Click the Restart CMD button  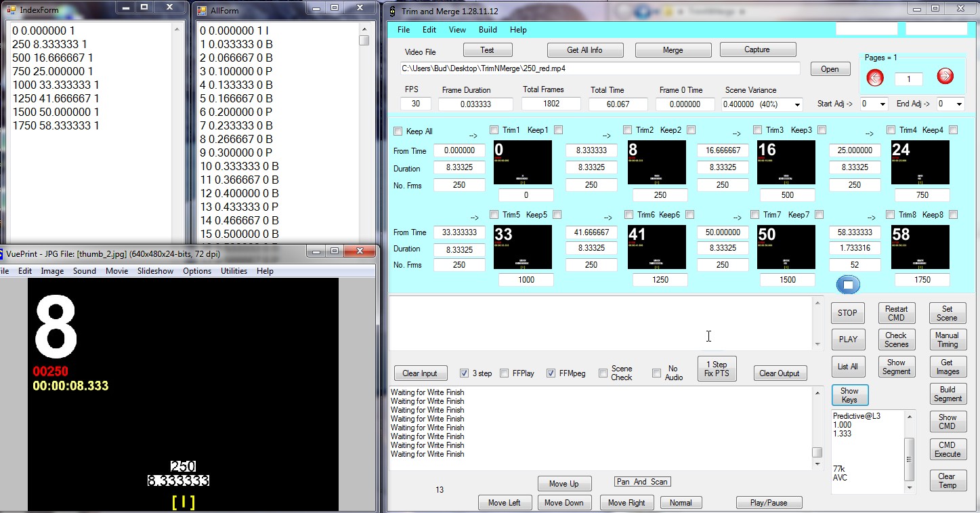click(896, 313)
